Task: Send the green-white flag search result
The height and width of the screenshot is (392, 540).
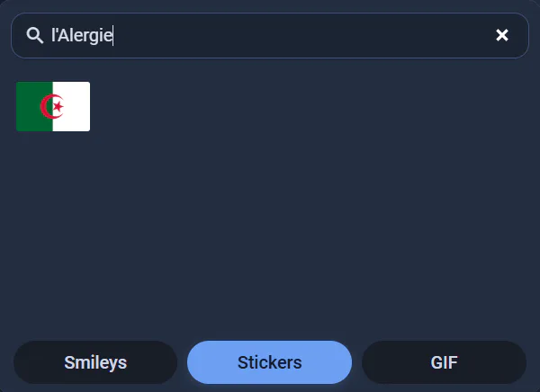Action: click(53, 106)
